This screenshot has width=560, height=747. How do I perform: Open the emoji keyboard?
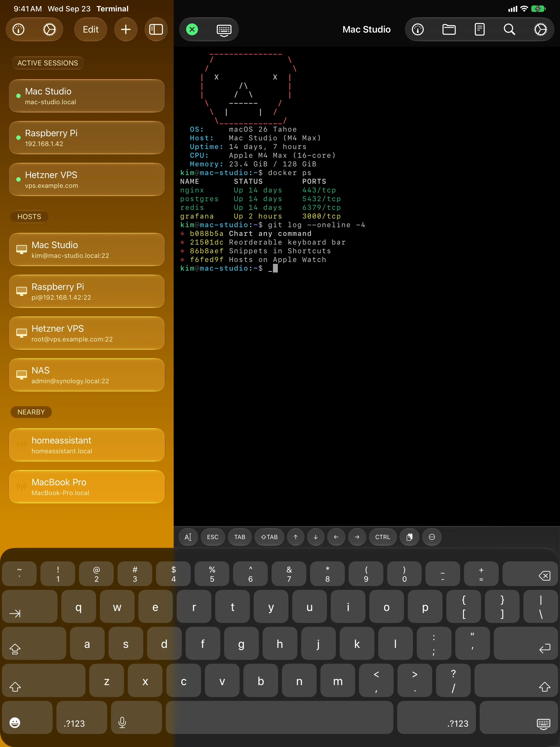click(27, 718)
